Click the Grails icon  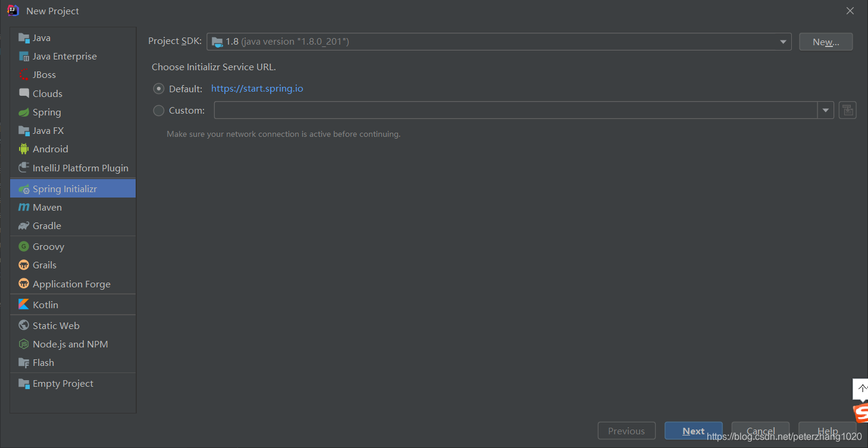click(x=24, y=265)
